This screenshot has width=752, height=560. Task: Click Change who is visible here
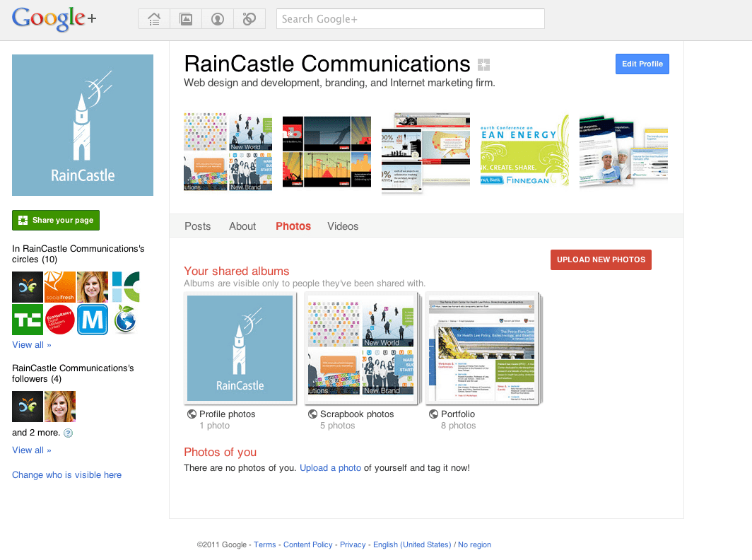coord(66,474)
